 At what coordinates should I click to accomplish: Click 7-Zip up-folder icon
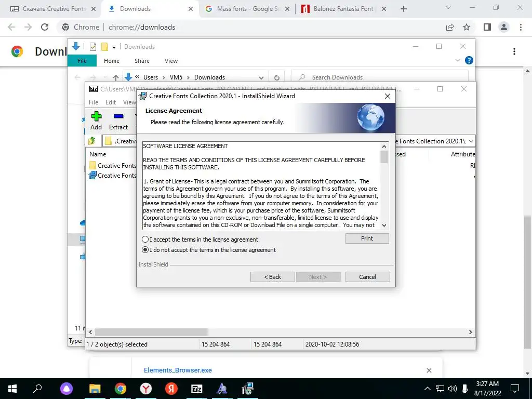(x=92, y=141)
